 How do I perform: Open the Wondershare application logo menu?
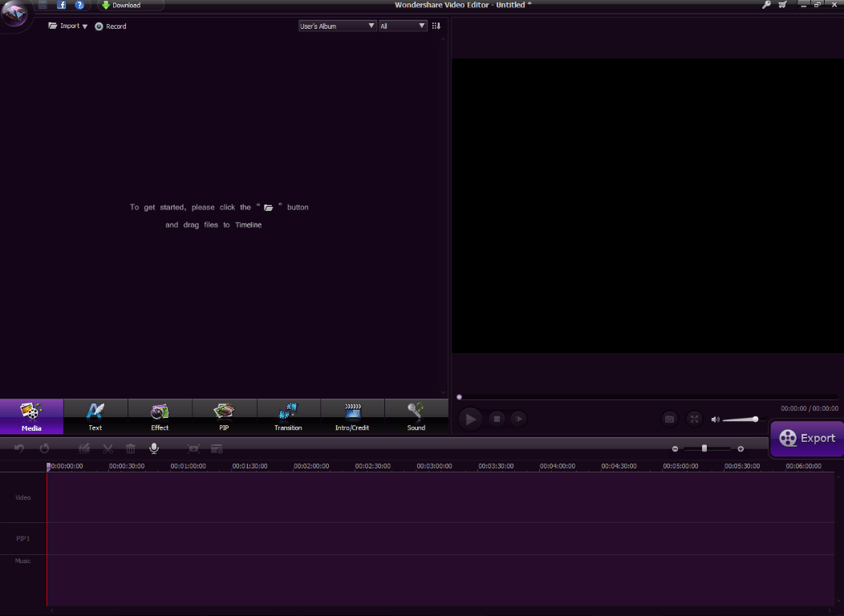tap(14, 14)
